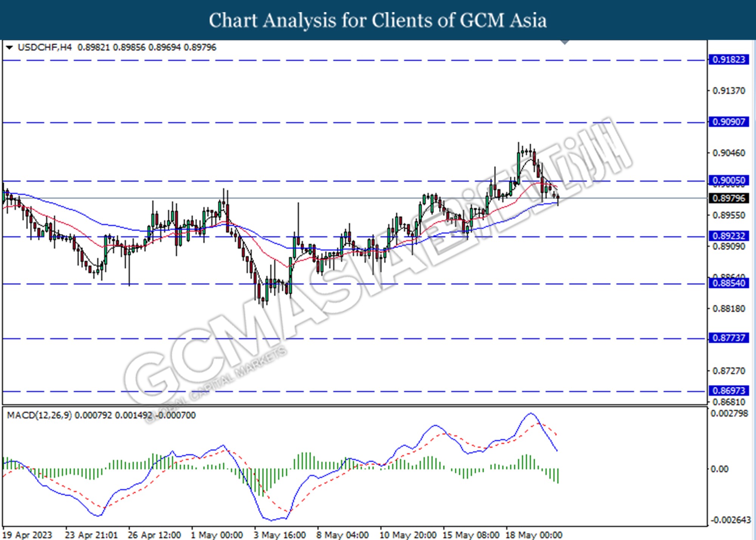The width and height of the screenshot is (756, 540).
Task: Click the 0.89550 axis price value
Action: pyautogui.click(x=729, y=216)
